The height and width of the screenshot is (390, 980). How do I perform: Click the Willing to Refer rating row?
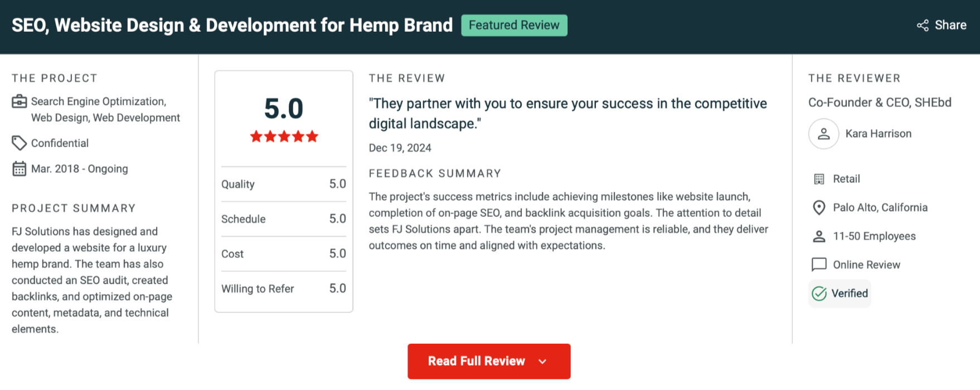tap(283, 289)
